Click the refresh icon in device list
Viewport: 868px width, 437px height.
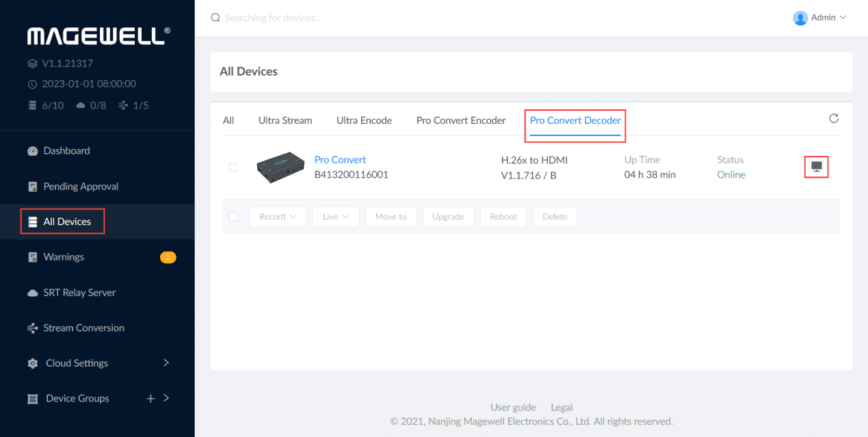833,119
